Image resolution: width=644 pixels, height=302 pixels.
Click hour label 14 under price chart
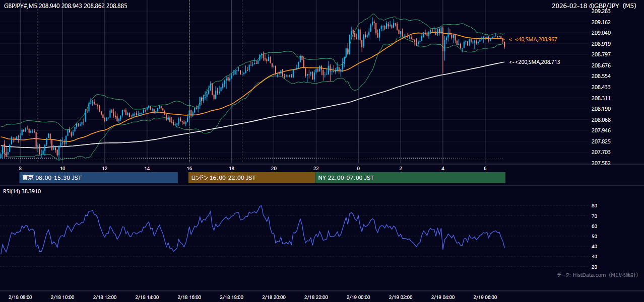147,168
